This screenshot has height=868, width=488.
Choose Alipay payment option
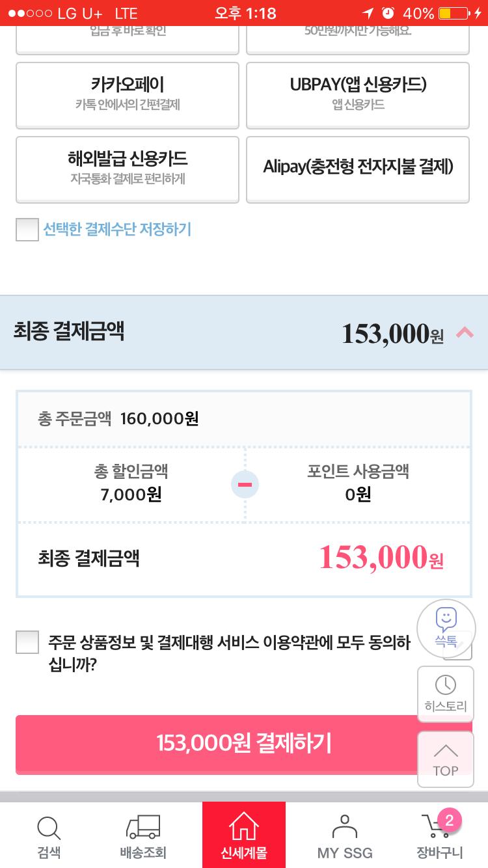click(x=358, y=168)
